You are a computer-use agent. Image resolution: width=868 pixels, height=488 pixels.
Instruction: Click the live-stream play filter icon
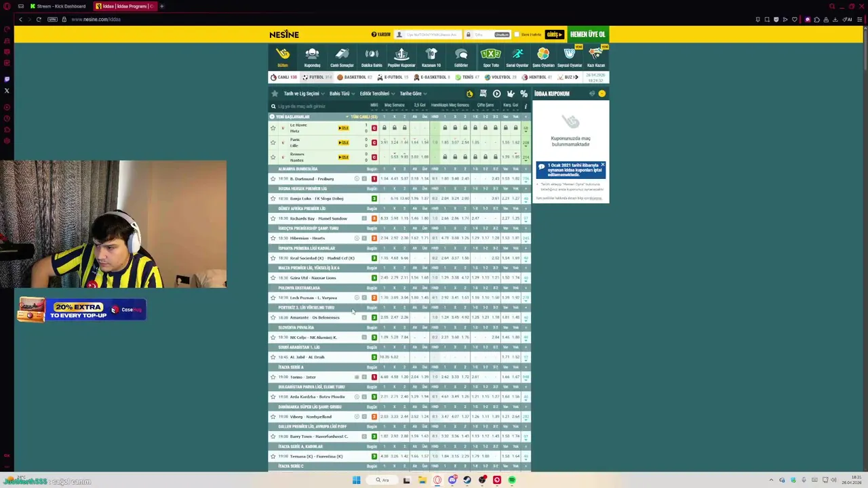tap(496, 94)
